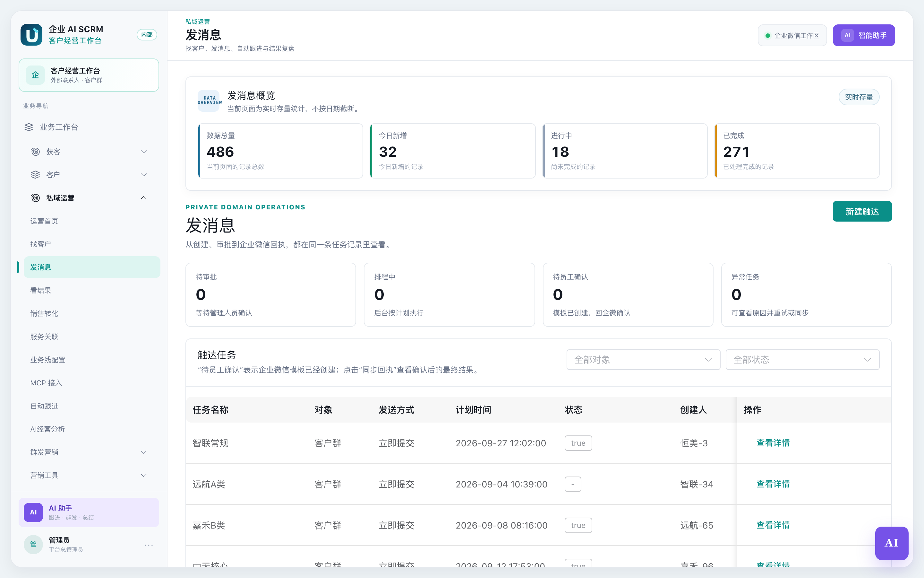Click the U logo of 企业 AI SCRM

click(31, 35)
